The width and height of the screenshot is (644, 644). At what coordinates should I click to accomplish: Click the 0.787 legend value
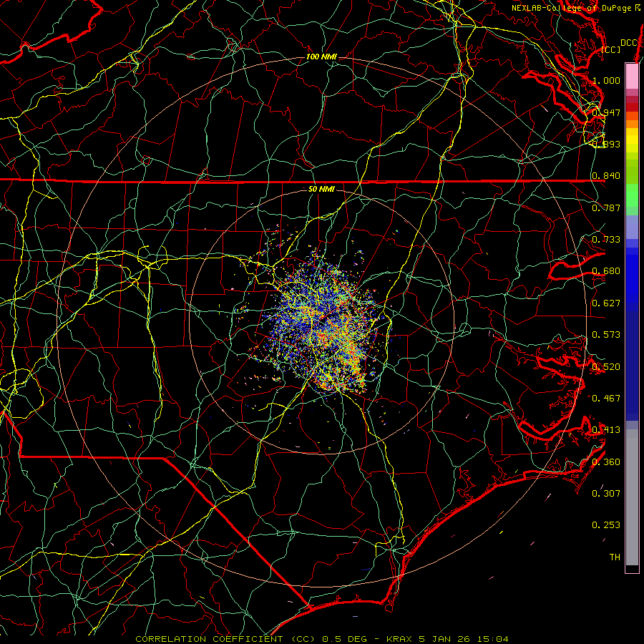pos(606,208)
